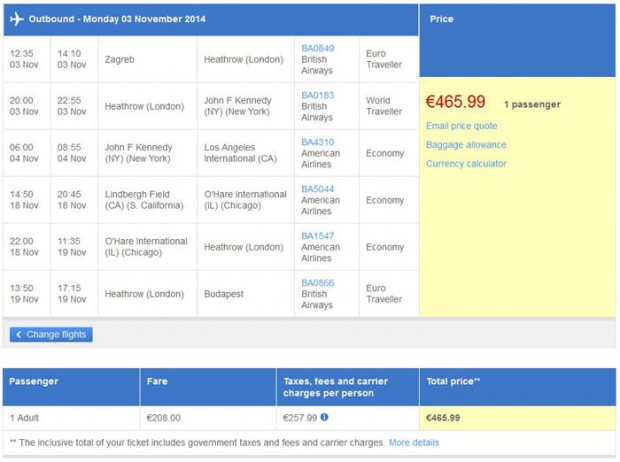Click the BA1547 flight number
This screenshot has width=620, height=462.
point(318,236)
